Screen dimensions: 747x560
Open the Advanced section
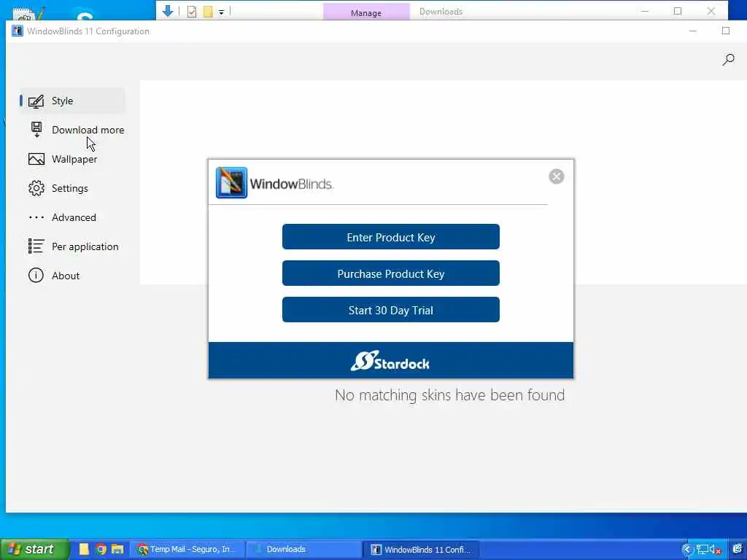(72, 217)
